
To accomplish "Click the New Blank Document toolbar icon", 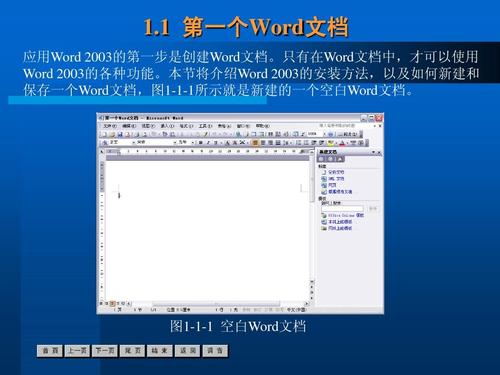I will coord(104,134).
